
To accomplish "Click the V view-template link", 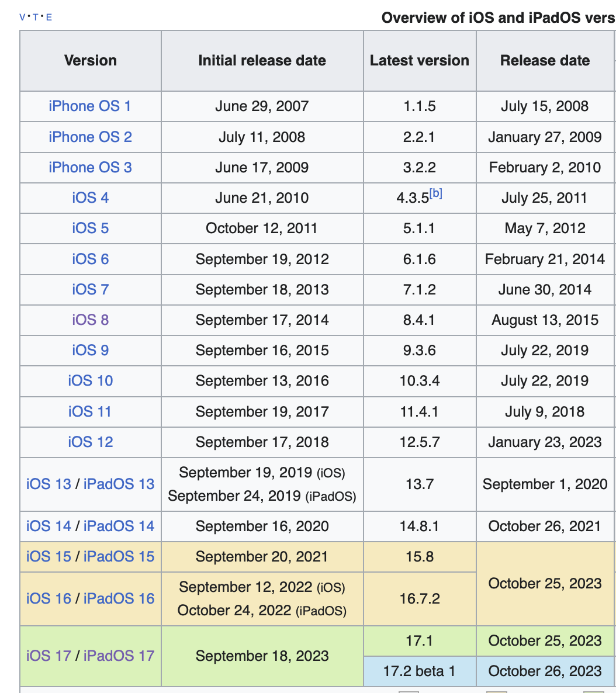I will pos(23,17).
